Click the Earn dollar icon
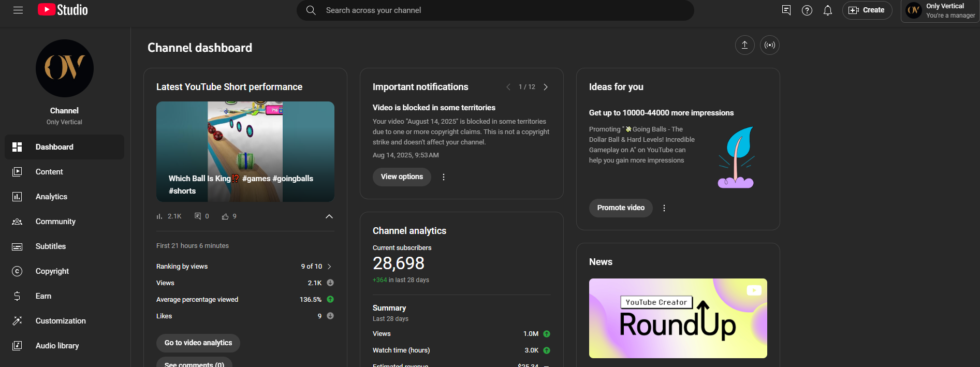Viewport: 980px width, 367px height. click(17, 296)
